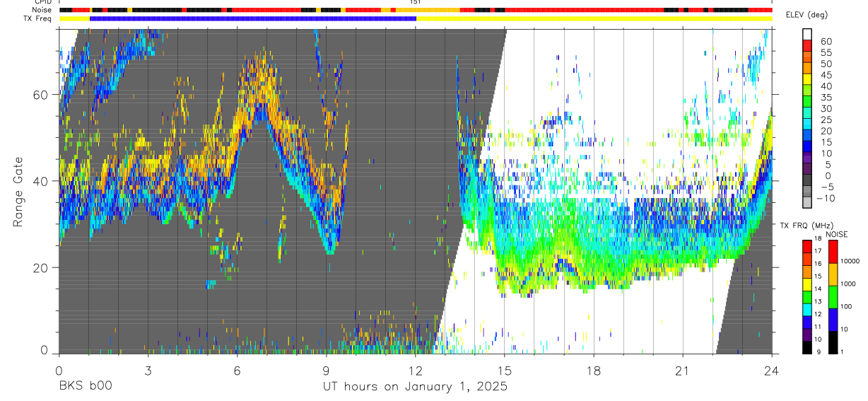Image resolution: width=868 pixels, height=401 pixels.
Task: Click the "45" label on ELEV colorbar
Action: [826, 75]
